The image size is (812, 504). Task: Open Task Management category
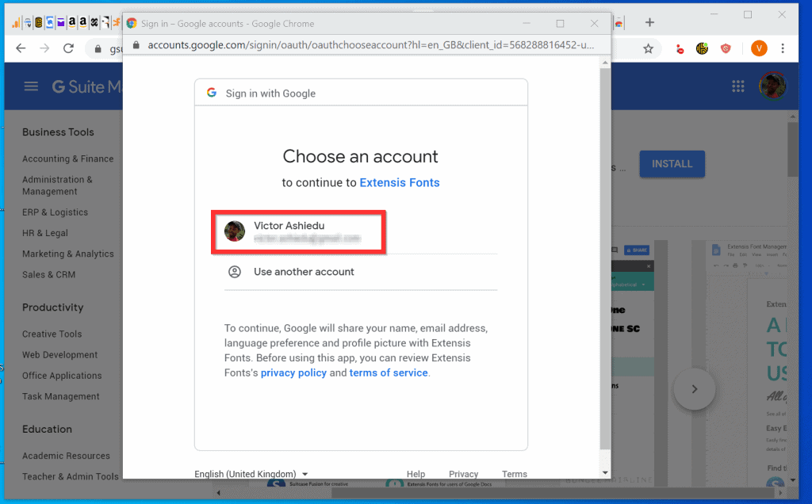click(60, 396)
